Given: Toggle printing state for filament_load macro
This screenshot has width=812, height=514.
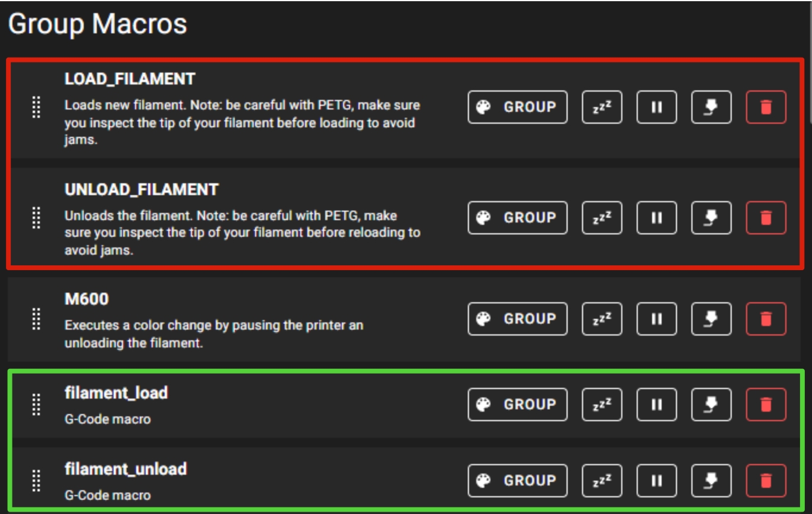Looking at the screenshot, I should 712,405.
